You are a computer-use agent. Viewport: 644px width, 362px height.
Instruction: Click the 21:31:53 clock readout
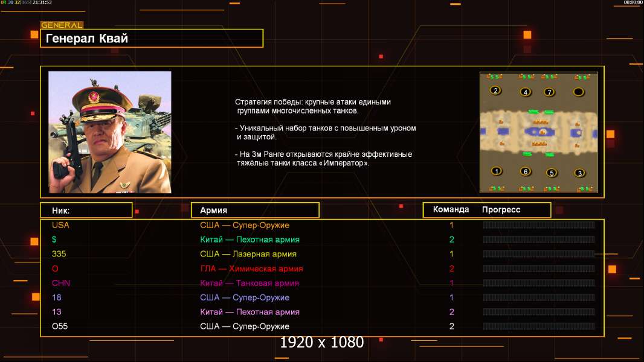[42, 2]
